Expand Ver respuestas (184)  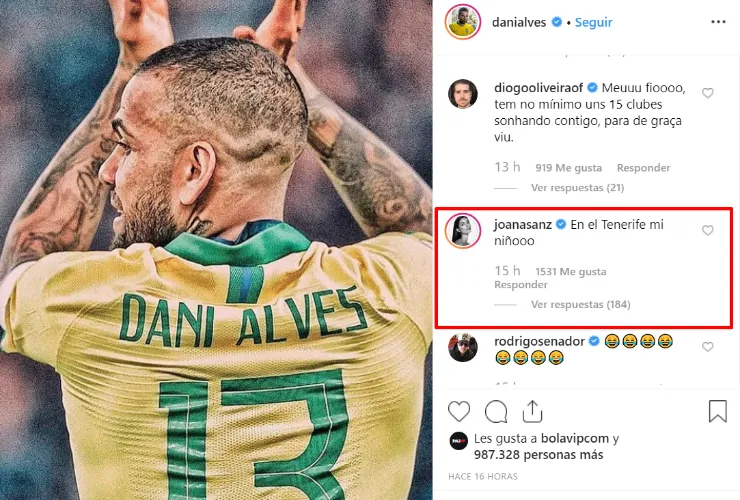(x=580, y=305)
